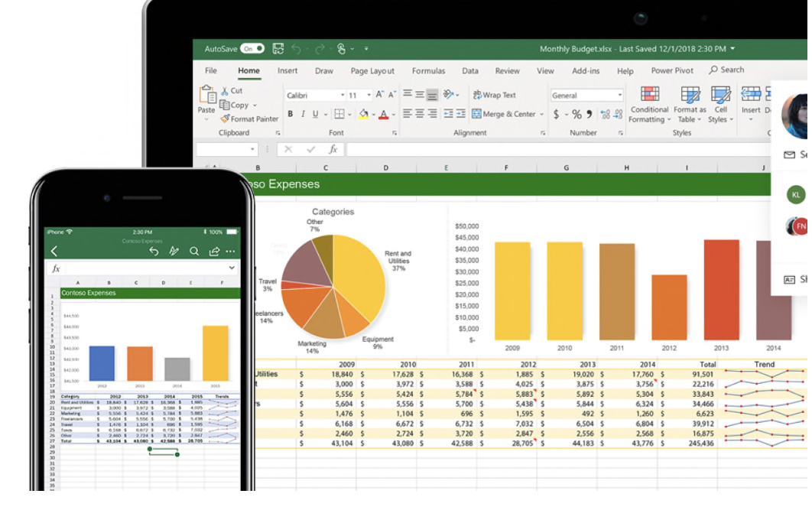812x523 pixels.
Task: Click Conditional Formatting
Action: click(649, 105)
